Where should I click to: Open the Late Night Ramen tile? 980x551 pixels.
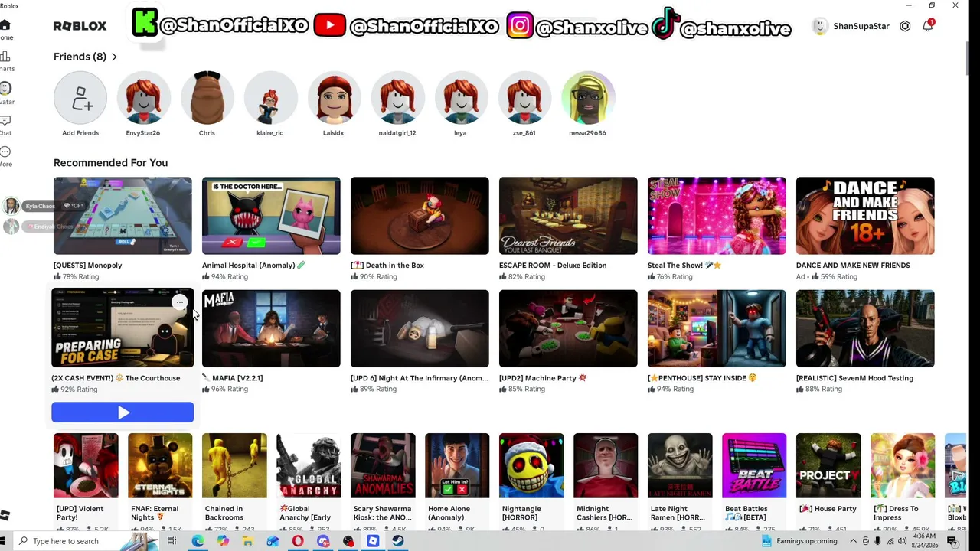point(680,465)
